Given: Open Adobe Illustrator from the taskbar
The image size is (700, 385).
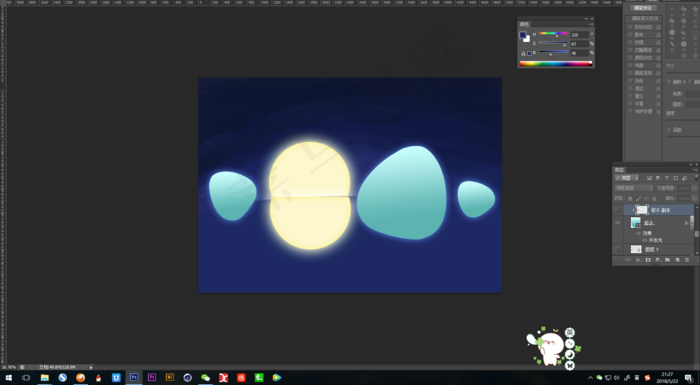Looking at the screenshot, I should click(170, 377).
